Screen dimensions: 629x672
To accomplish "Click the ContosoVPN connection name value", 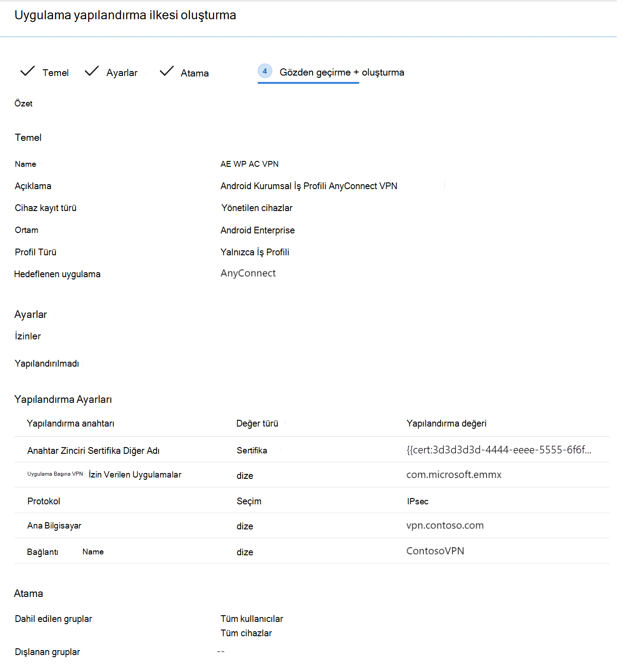I will tap(435, 551).
